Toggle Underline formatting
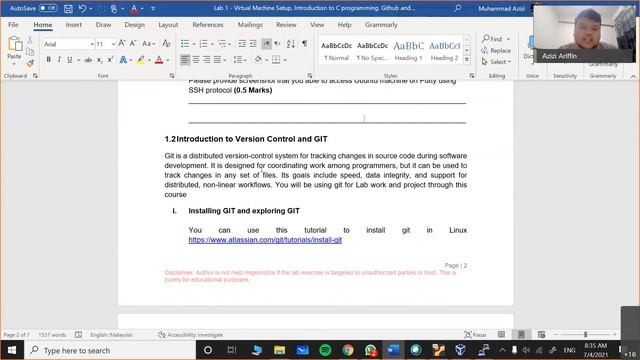 coord(70,60)
